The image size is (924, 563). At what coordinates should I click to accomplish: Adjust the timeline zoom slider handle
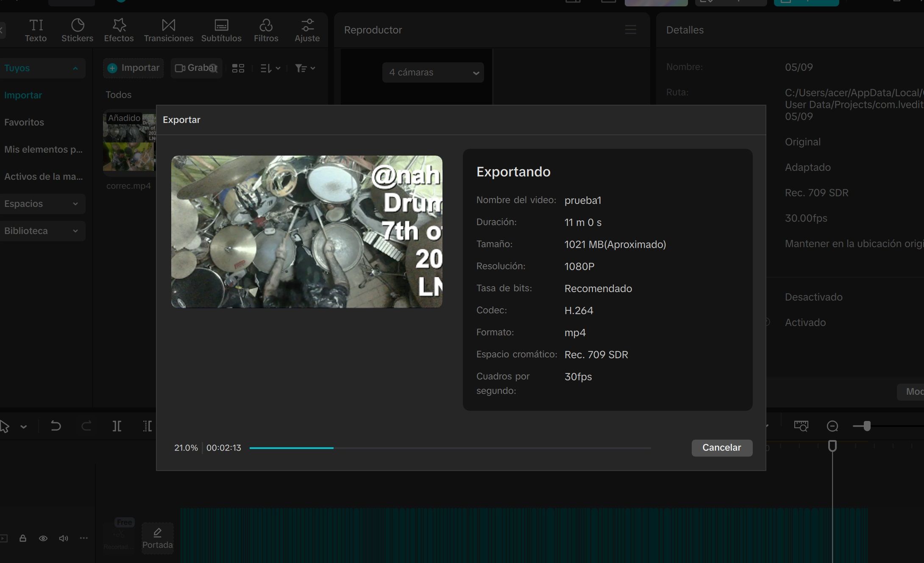tap(867, 426)
